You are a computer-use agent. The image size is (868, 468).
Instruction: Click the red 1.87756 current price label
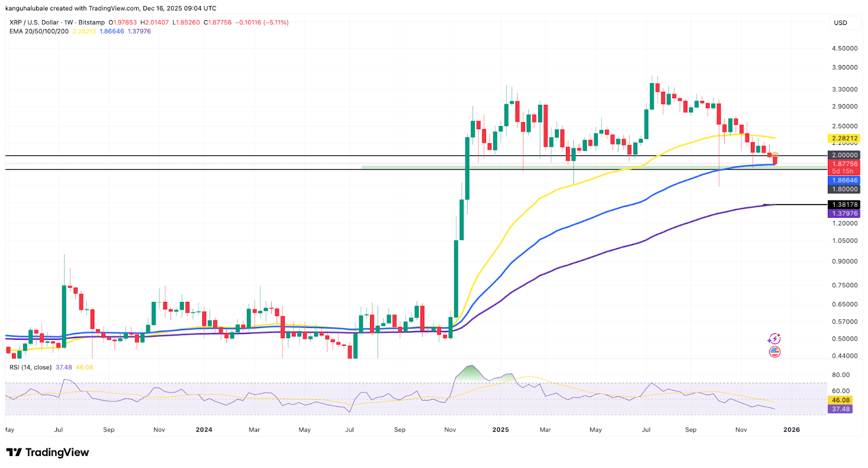click(x=845, y=163)
